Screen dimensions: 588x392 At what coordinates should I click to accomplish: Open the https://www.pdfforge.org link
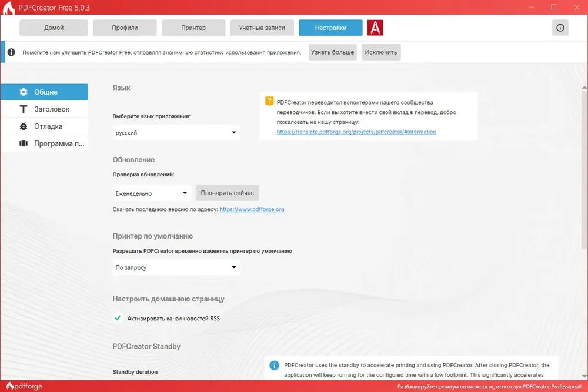[252, 209]
